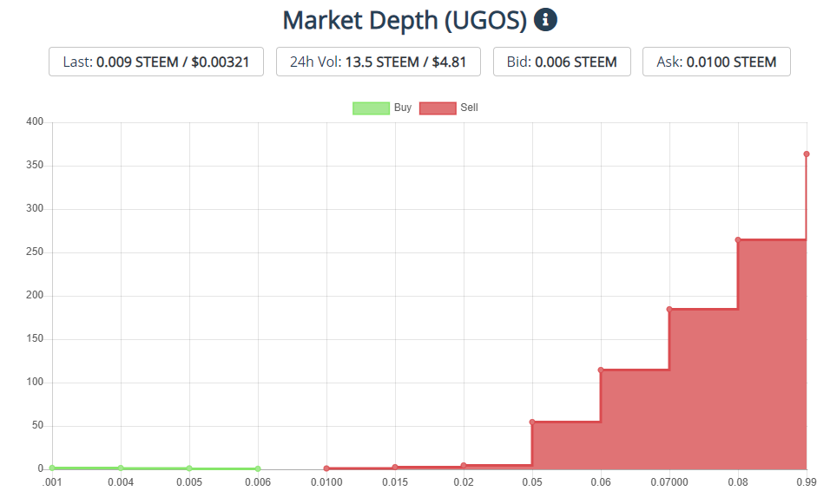Click the 24h Vol box
Viewport: 830px width, 504px height.
(378, 62)
